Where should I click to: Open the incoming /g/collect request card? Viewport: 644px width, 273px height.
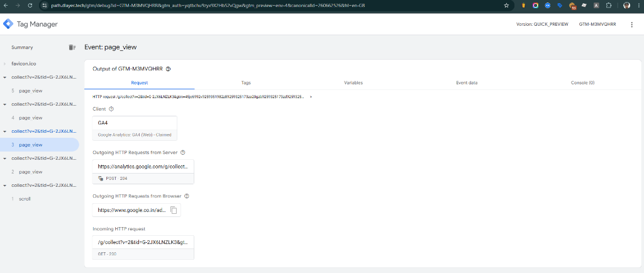[x=143, y=247]
